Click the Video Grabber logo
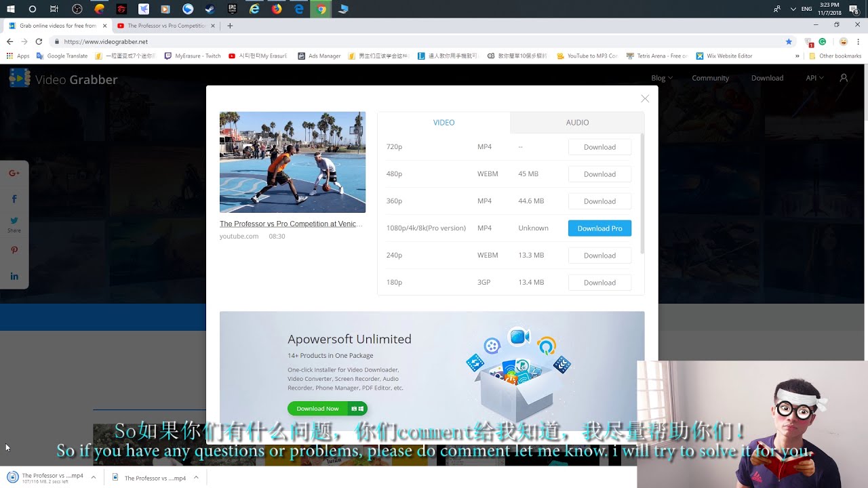 [x=64, y=79]
